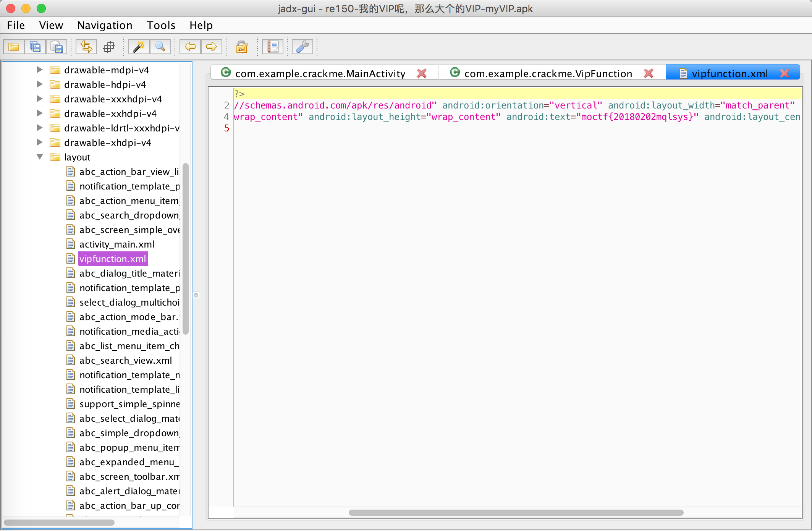Image resolution: width=812 pixels, height=531 pixels.
Task: Click the code editor horizontal scrollbar
Action: 516,513
